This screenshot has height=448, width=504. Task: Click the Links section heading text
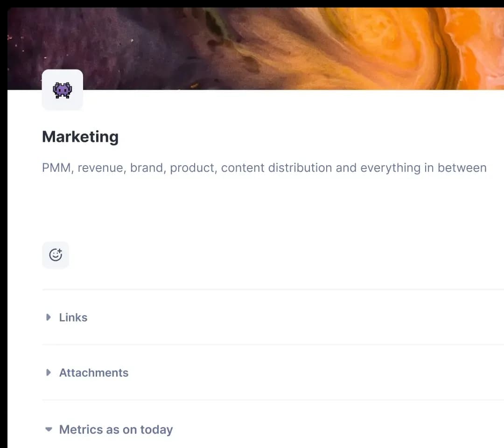[x=73, y=317]
